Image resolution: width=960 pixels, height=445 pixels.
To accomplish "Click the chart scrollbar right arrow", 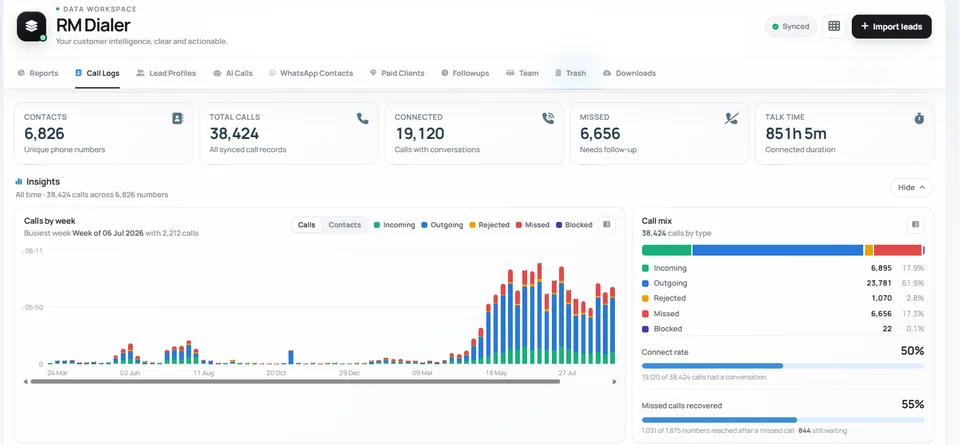I will point(615,382).
